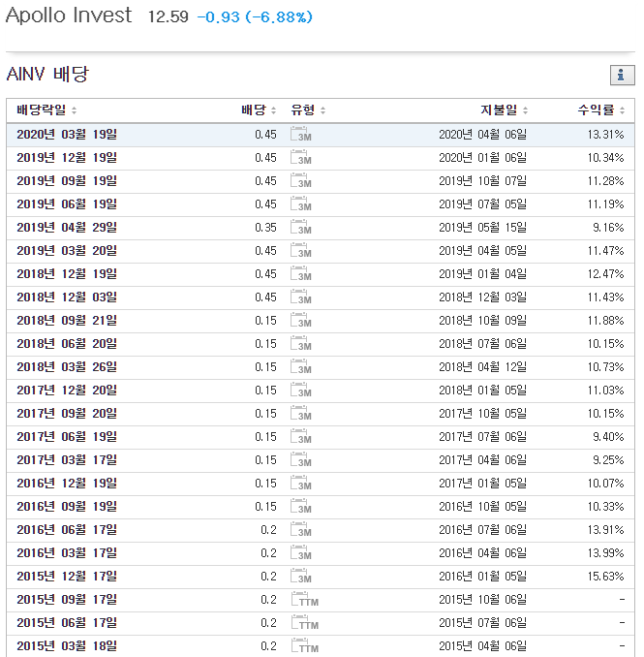Screen dimensions: 644x657
Task: Click TTM calendar icon in 2015년 06월 17일 row
Action: pyautogui.click(x=305, y=623)
